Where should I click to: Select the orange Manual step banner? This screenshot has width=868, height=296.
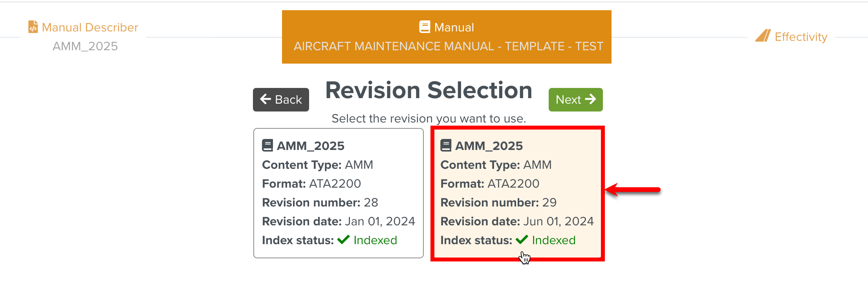[447, 37]
